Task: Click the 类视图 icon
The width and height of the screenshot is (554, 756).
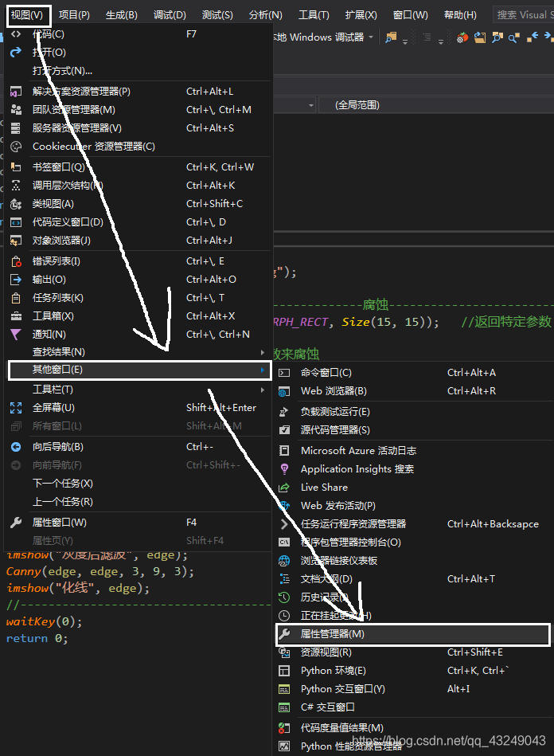Action: pyautogui.click(x=16, y=203)
